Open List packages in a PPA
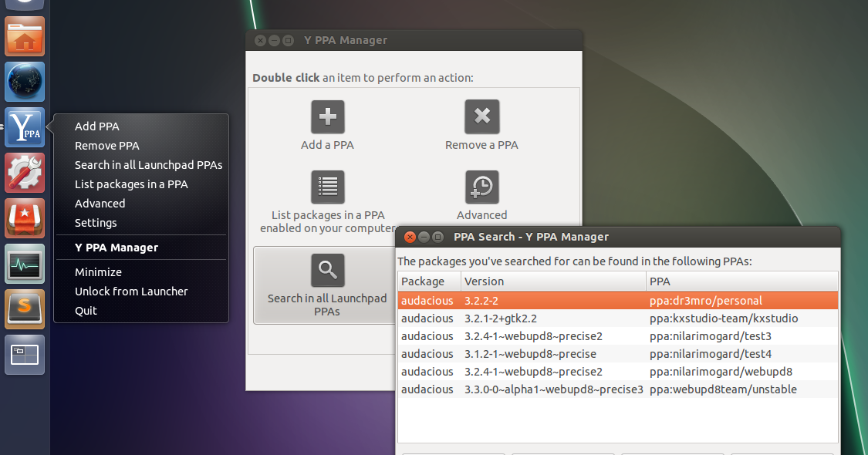 327,187
